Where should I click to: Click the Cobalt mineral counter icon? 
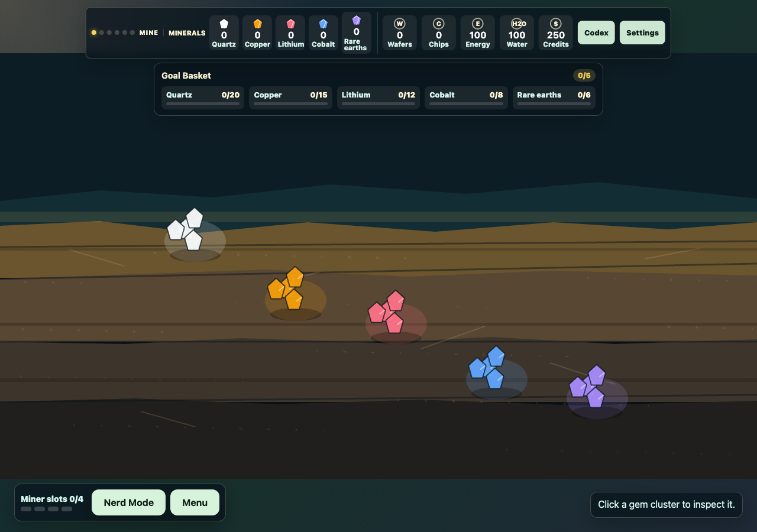[323, 24]
